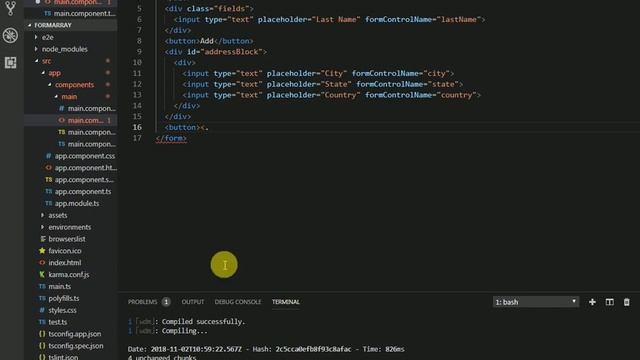Click the closing </form> tag

171,138
